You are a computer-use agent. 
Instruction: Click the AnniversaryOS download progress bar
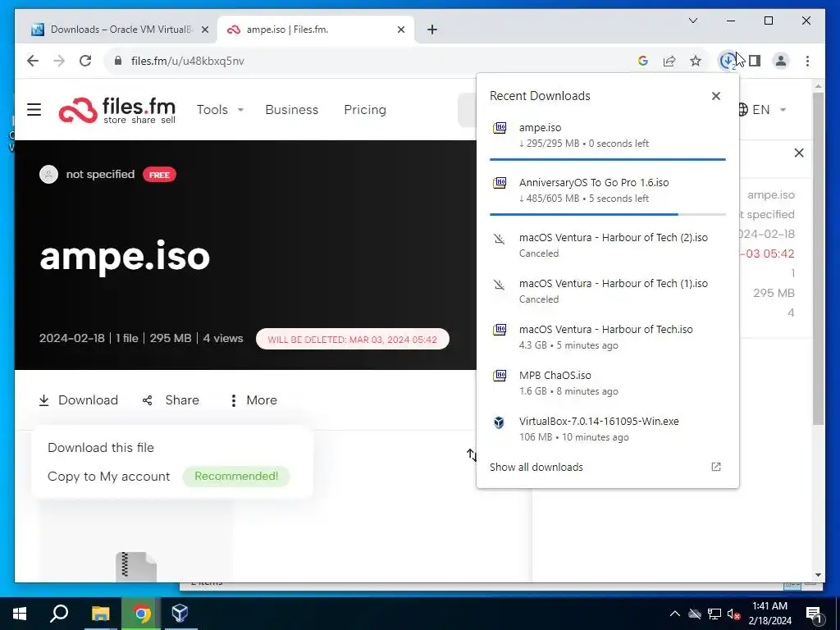tap(608, 214)
